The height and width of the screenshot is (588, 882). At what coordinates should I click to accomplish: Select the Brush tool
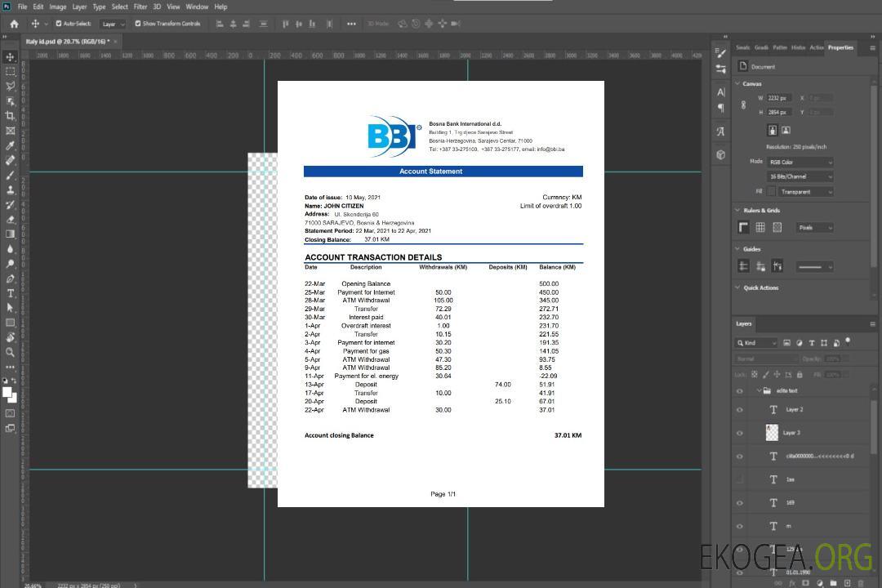click(10, 175)
